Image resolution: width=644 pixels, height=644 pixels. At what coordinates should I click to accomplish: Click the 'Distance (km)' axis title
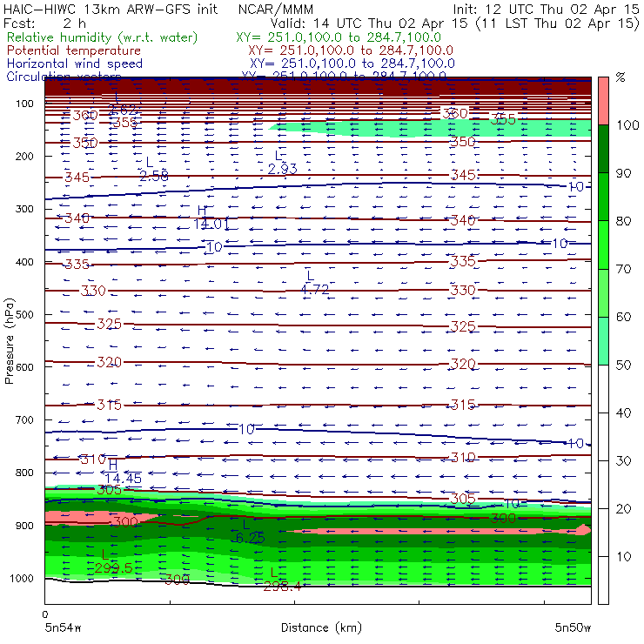pos(321,627)
